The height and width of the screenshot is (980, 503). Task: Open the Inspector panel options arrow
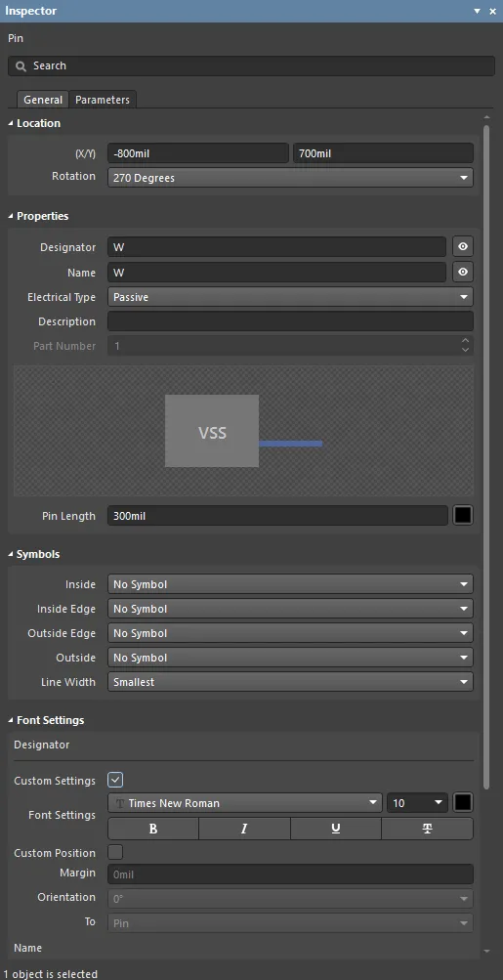pyautogui.click(x=477, y=12)
